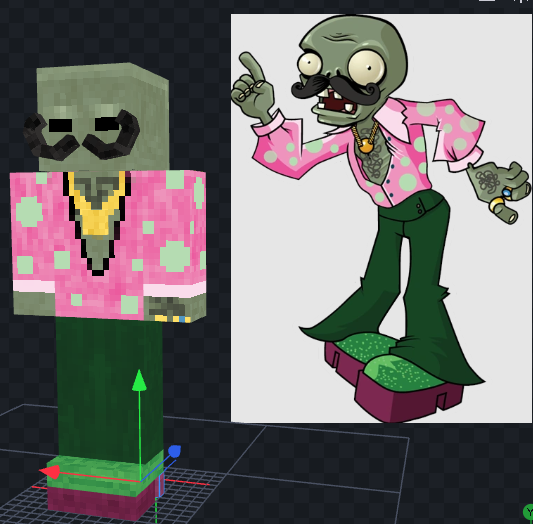533x524 pixels.
Task: Click the green Y orientation gizmo circle
Action: [528, 512]
